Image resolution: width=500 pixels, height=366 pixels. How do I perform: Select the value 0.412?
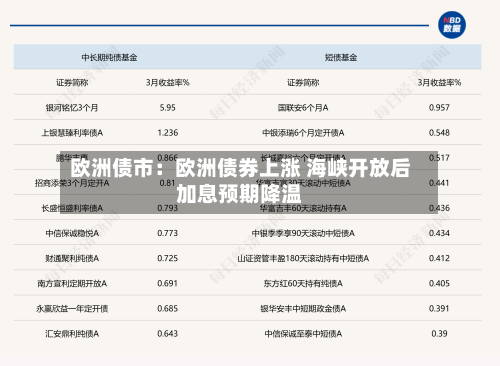439,258
